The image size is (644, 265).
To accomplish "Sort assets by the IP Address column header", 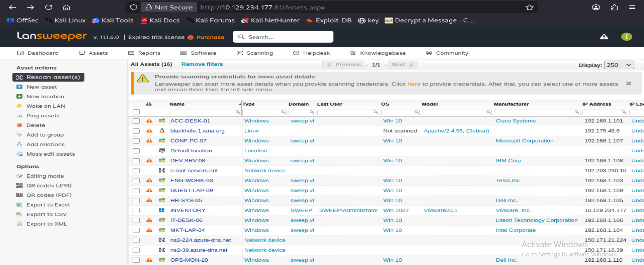I will pos(597,104).
